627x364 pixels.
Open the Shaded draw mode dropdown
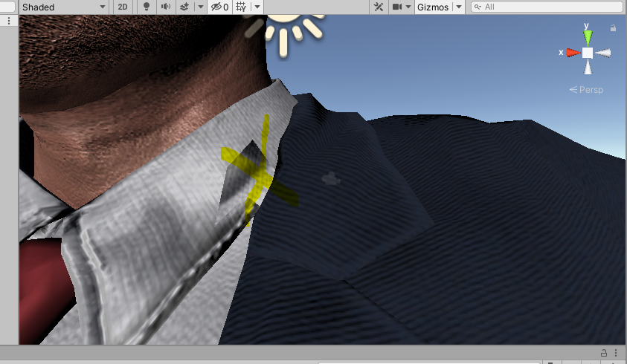[63, 7]
